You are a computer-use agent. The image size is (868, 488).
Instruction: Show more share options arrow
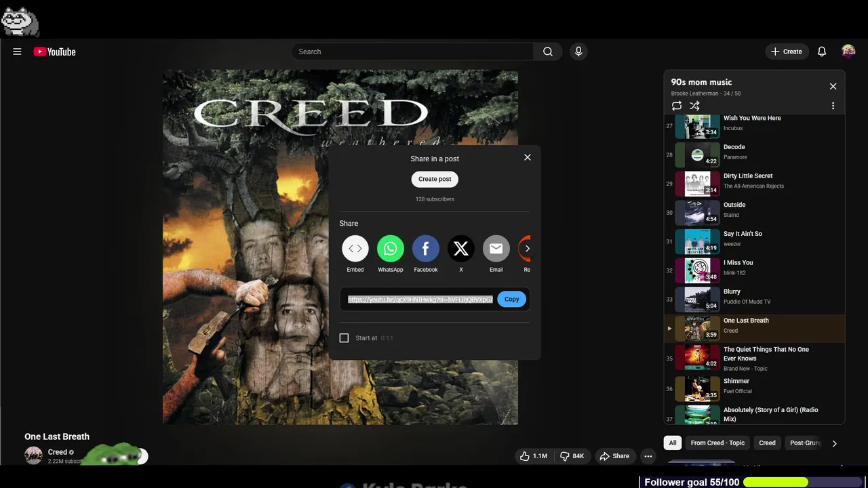point(528,249)
